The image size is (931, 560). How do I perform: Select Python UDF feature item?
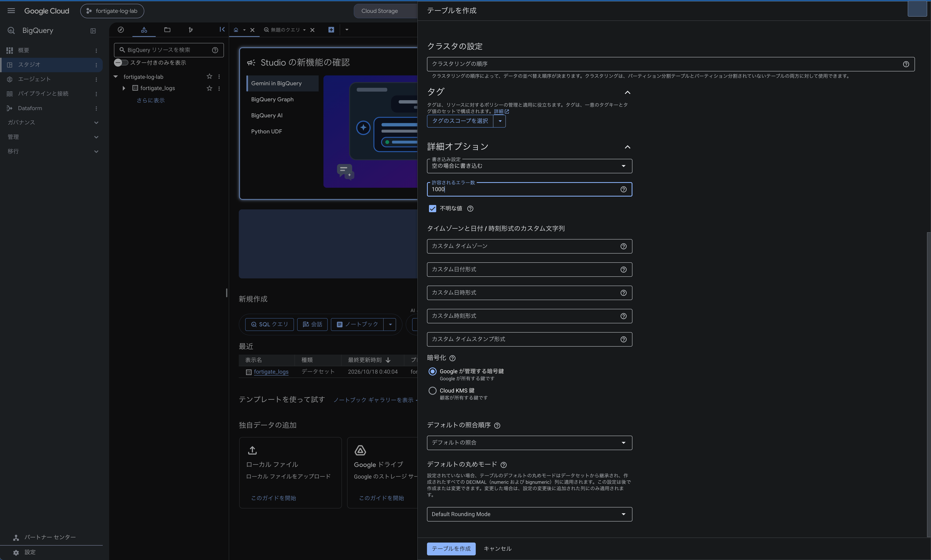[282, 131]
